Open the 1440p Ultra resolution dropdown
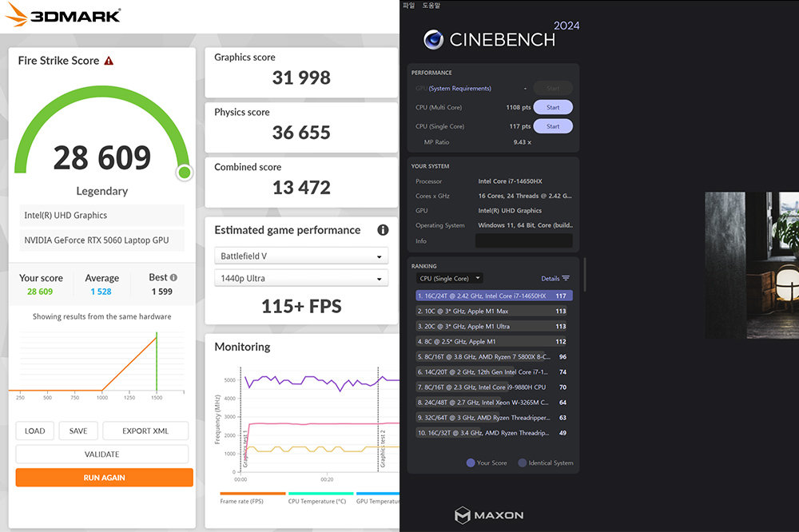The image size is (799, 532). [x=301, y=278]
